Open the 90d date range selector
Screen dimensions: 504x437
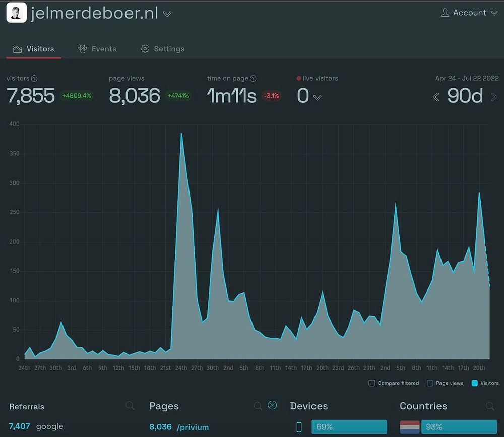pyautogui.click(x=465, y=96)
